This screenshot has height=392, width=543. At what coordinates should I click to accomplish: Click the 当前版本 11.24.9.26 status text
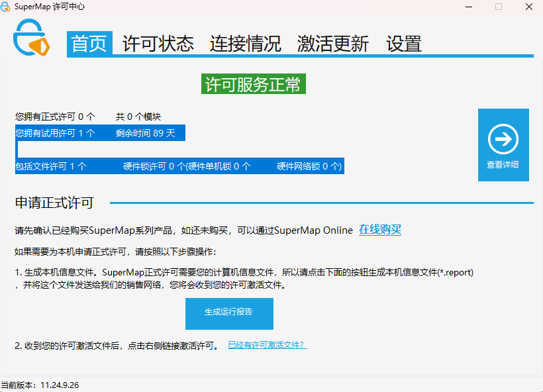(40, 385)
